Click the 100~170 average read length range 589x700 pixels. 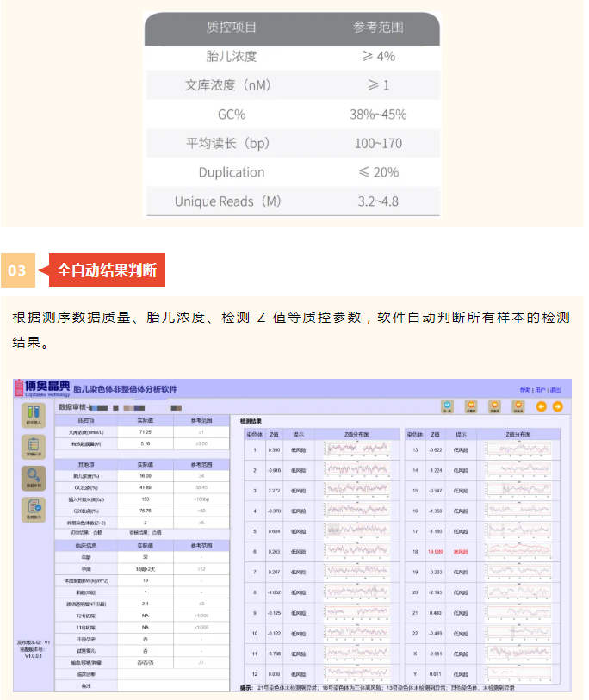point(378,143)
